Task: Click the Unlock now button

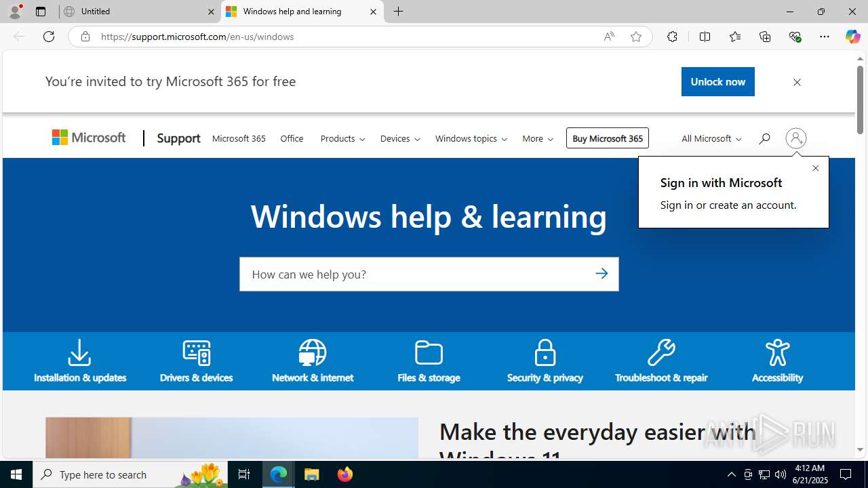Action: point(717,81)
